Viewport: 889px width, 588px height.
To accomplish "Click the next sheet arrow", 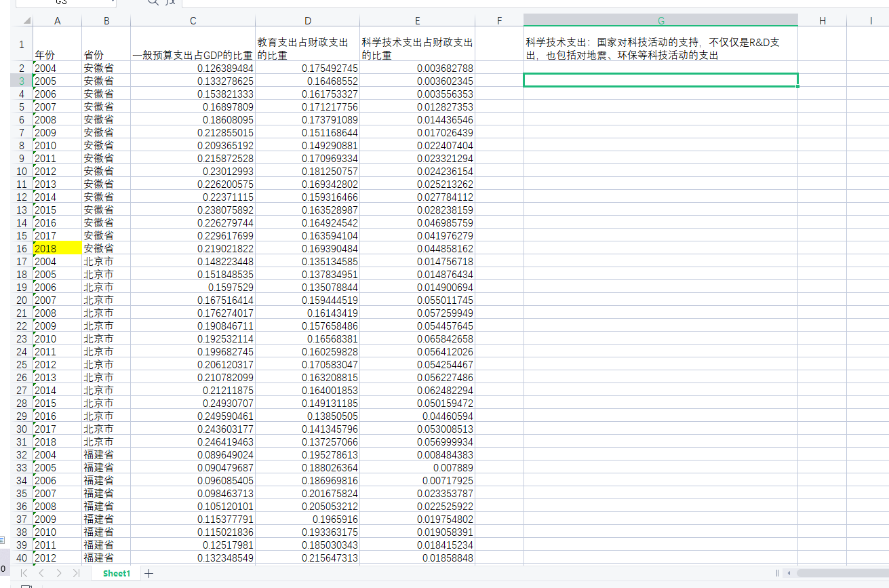I will (x=59, y=573).
